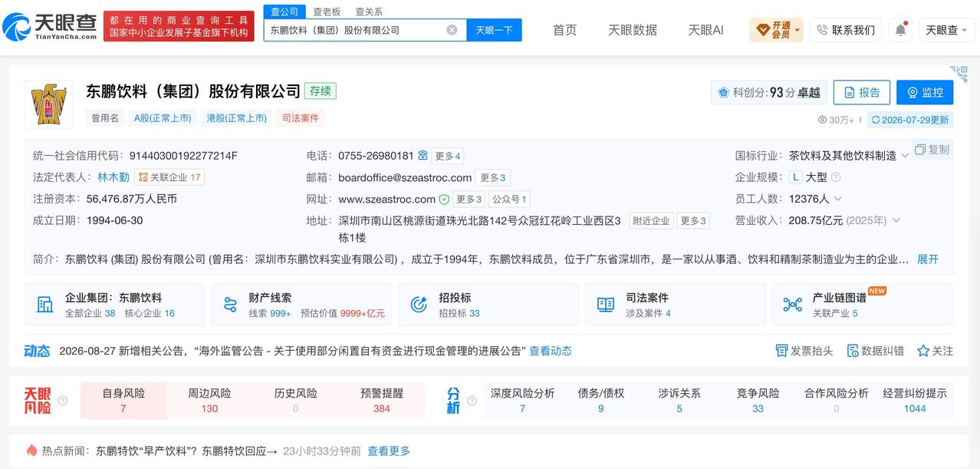Click the 曾用名 tag
Image resolution: width=980 pixels, height=469 pixels.
pyautogui.click(x=105, y=118)
